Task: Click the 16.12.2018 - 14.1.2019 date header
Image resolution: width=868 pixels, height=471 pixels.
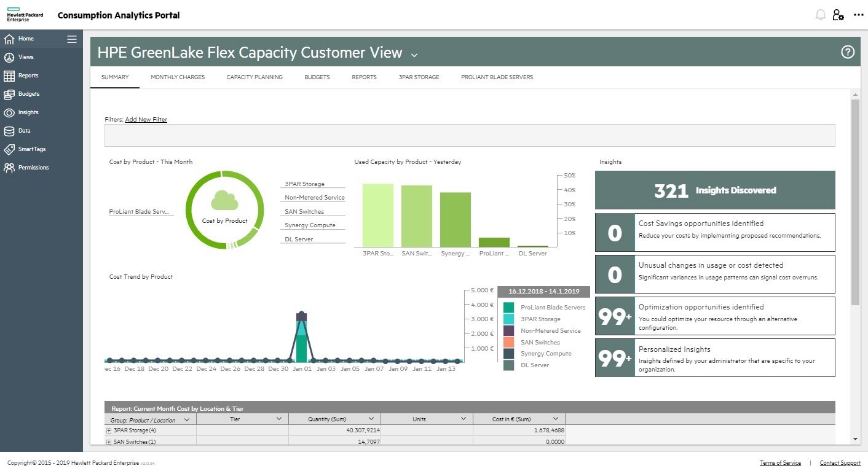Action: tap(543, 292)
